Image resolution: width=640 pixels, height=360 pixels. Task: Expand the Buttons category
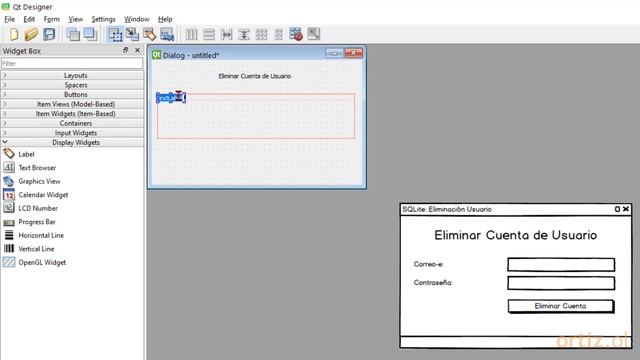(72, 94)
